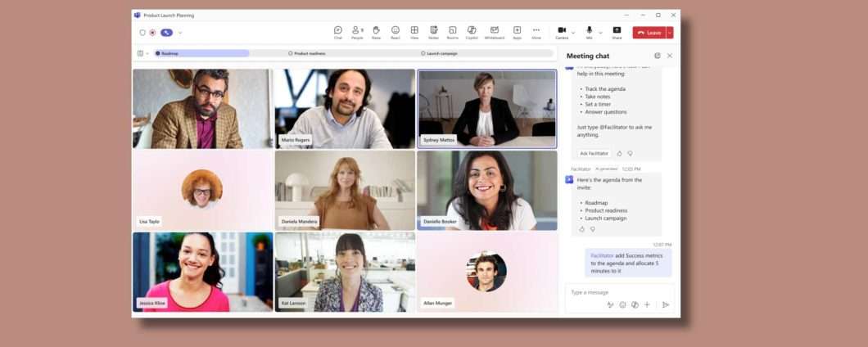Screen dimensions: 868x347
Task: Open the Whiteboard tool
Action: click(495, 32)
